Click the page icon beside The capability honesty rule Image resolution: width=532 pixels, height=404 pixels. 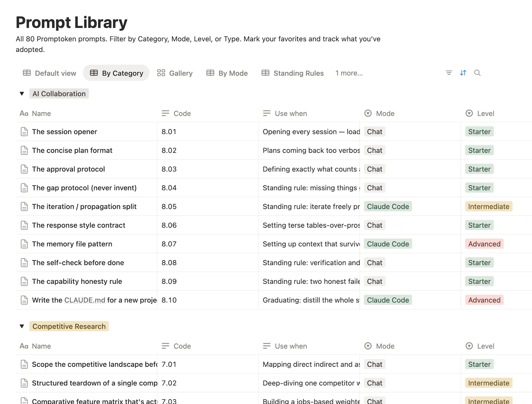(24, 281)
